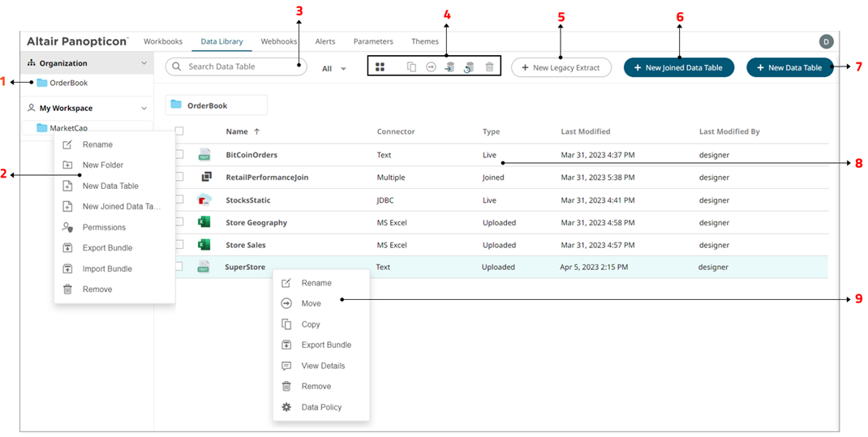Image resolution: width=868 pixels, height=437 pixels.
Task: Click the New Joined Data Table button
Action: tap(678, 67)
